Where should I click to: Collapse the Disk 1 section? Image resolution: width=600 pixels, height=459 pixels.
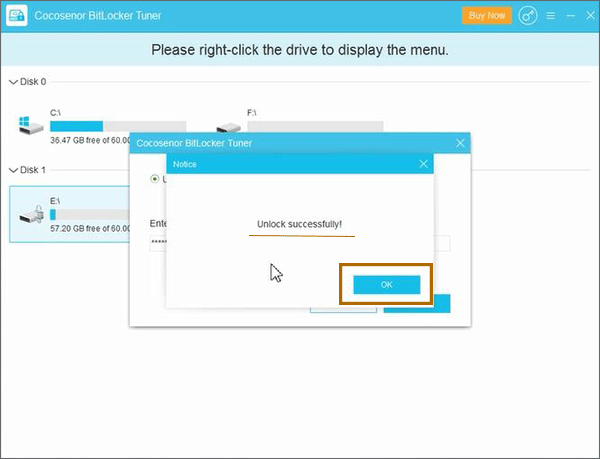(13, 170)
